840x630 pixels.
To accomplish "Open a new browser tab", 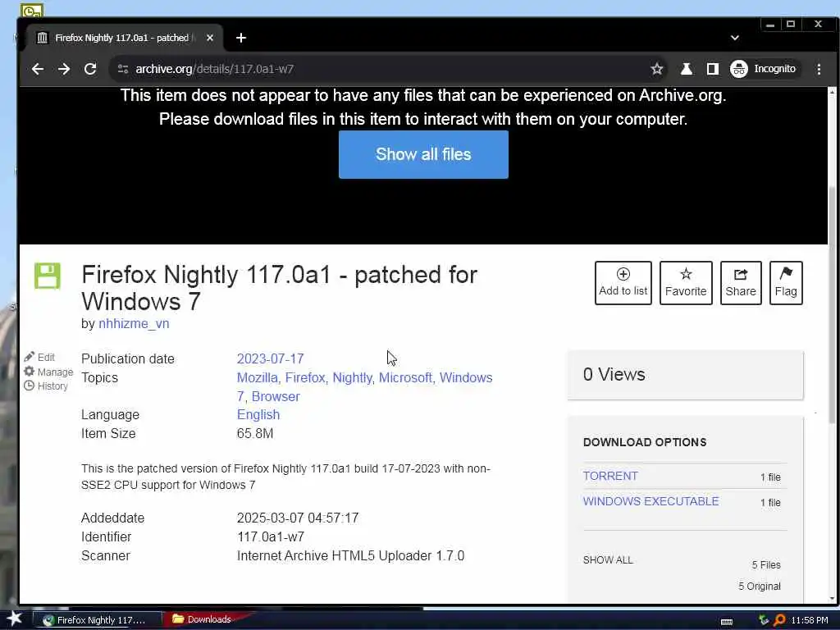I will (x=241, y=38).
